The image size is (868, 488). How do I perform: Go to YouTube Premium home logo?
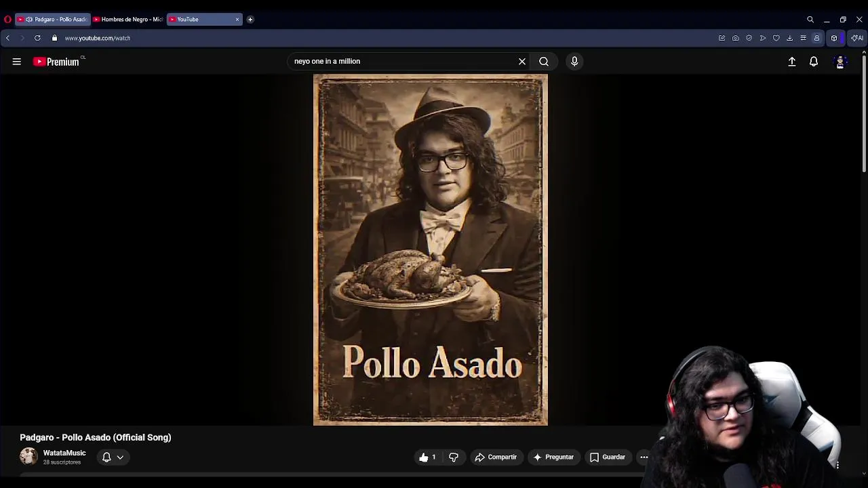(x=56, y=62)
